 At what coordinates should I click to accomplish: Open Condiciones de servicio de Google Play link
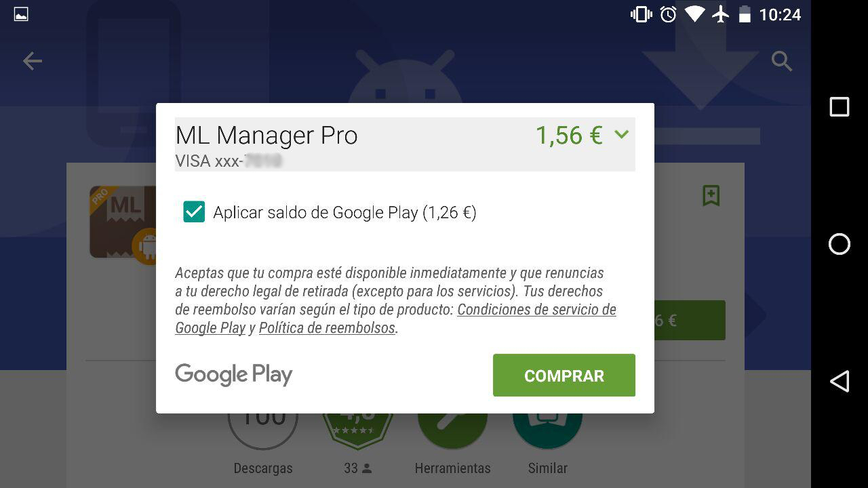395,319
